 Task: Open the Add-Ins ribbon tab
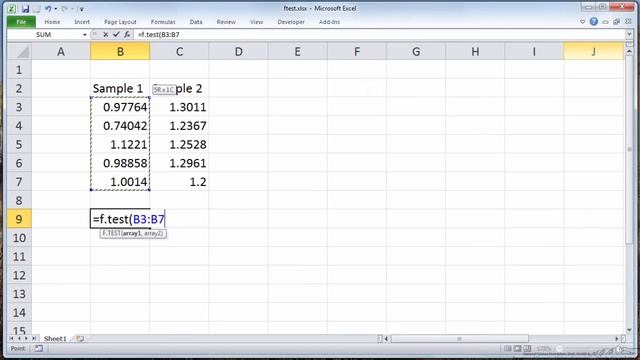tap(329, 22)
